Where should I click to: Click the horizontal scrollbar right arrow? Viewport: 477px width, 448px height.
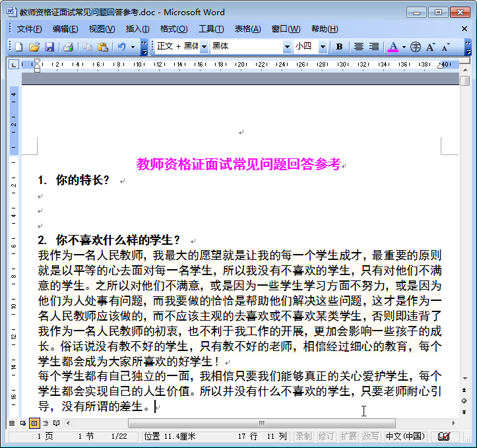[x=453, y=423]
